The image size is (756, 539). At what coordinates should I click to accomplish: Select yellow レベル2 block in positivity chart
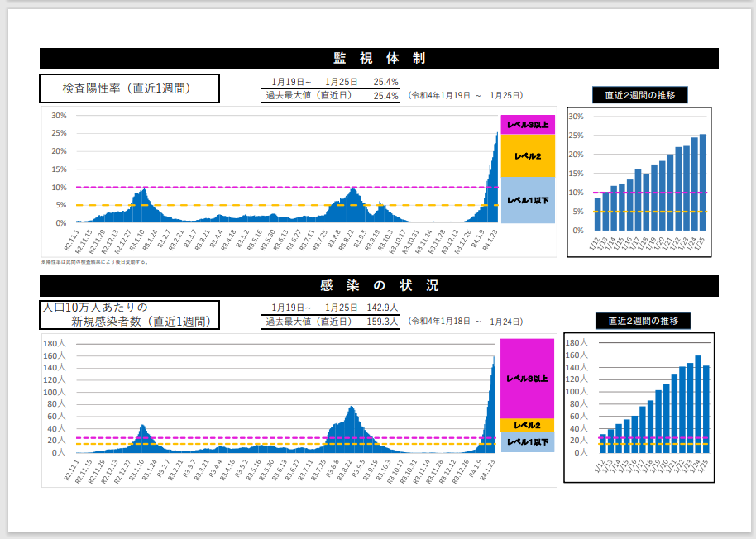coord(528,155)
